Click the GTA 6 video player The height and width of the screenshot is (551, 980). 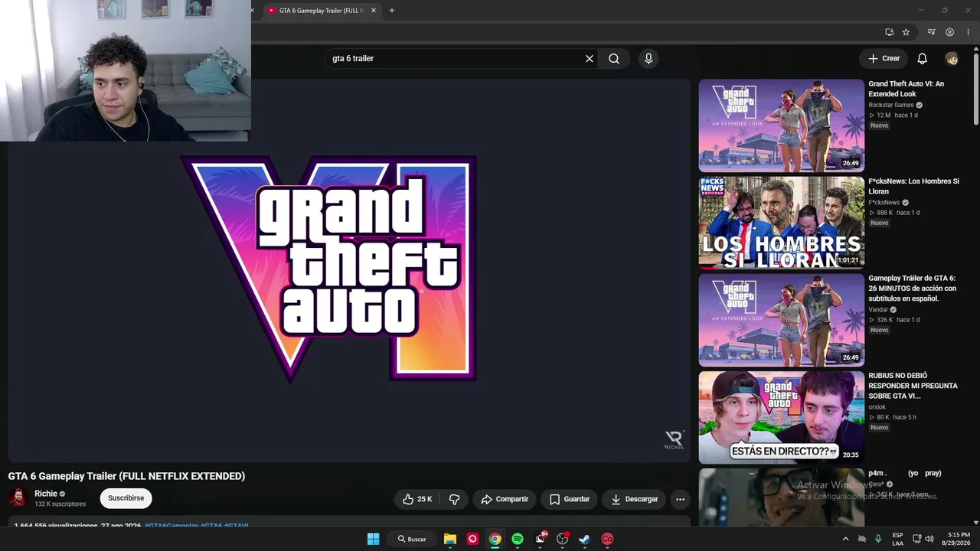[x=349, y=270]
